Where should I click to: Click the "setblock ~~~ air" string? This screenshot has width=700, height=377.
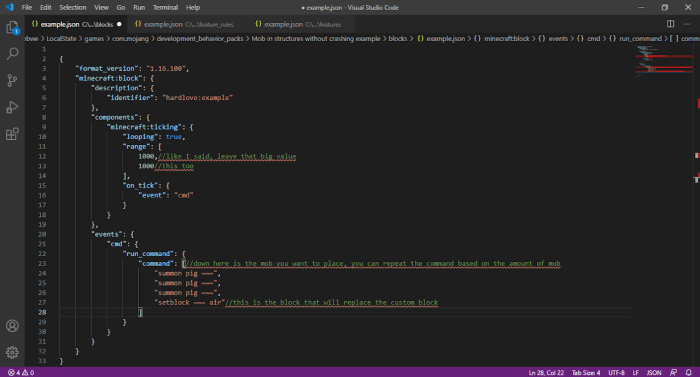click(190, 302)
